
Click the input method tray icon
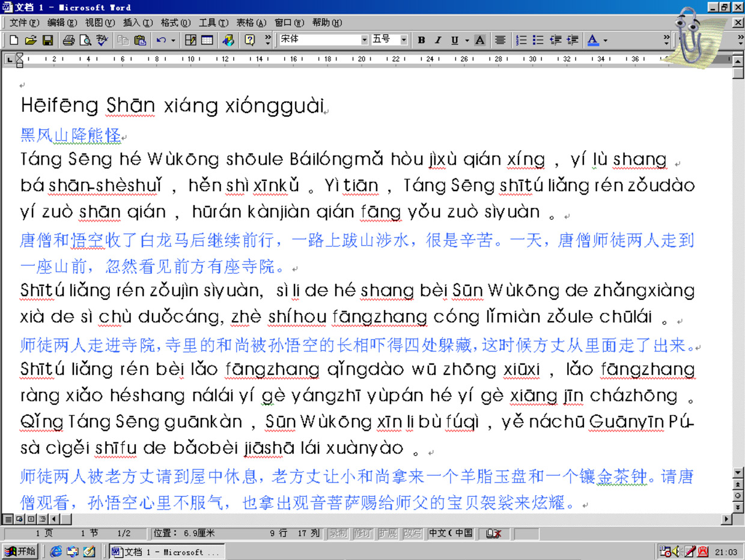tap(703, 551)
